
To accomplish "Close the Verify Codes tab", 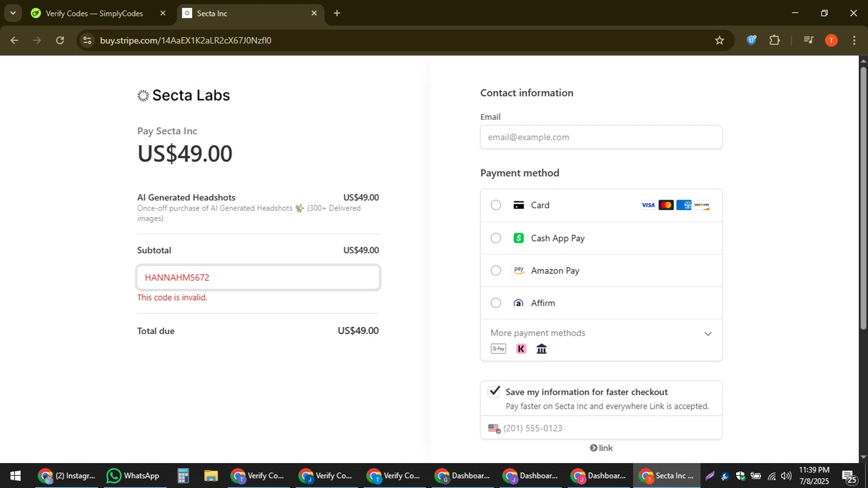I will click(163, 13).
